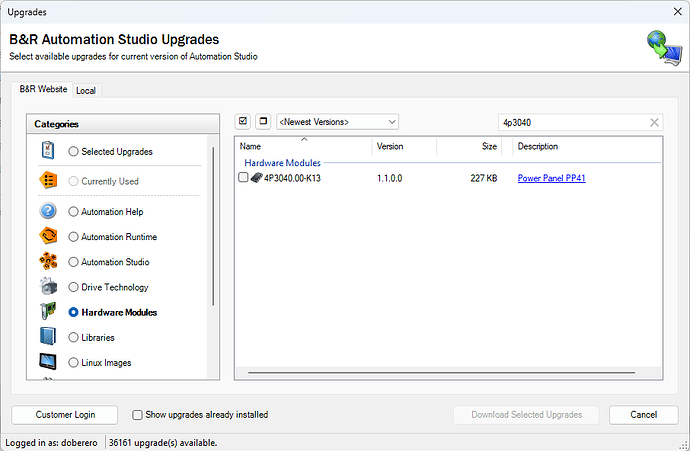
Task: Click the version value 1.1.0.0
Action: (389, 178)
